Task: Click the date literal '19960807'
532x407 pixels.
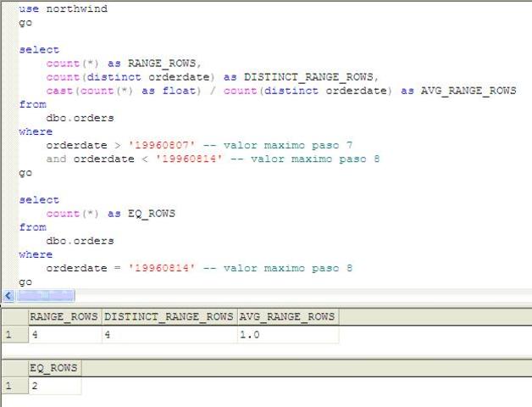Action: point(162,145)
